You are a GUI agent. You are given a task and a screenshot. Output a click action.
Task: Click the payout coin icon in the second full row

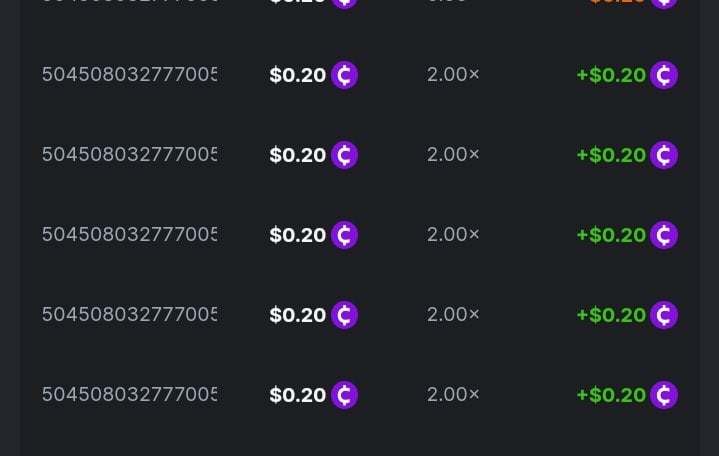(x=664, y=155)
